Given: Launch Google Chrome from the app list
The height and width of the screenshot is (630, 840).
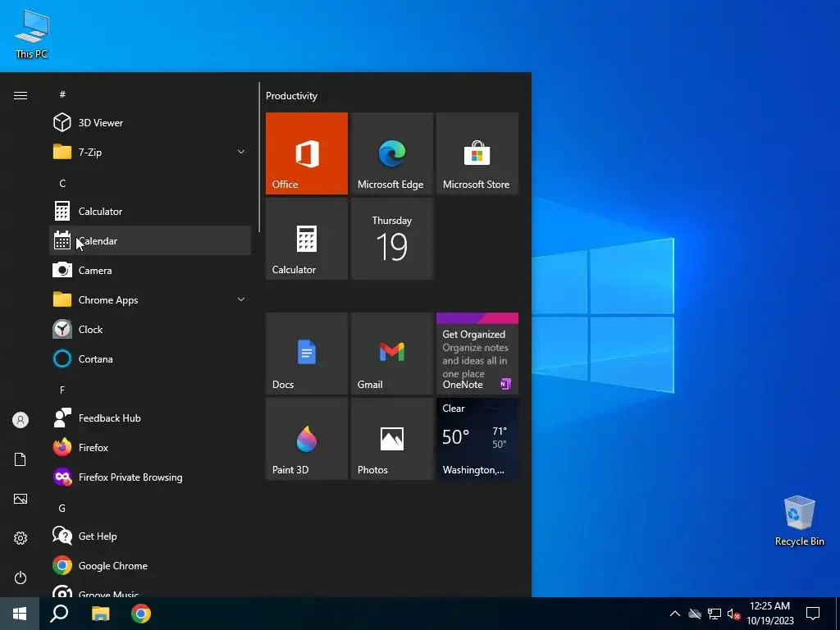Looking at the screenshot, I should [x=150, y=565].
